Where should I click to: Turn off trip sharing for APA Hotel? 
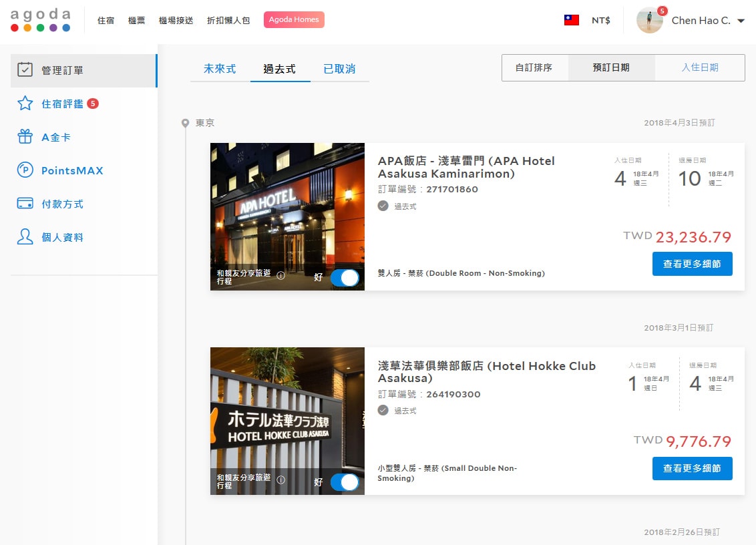pos(345,278)
